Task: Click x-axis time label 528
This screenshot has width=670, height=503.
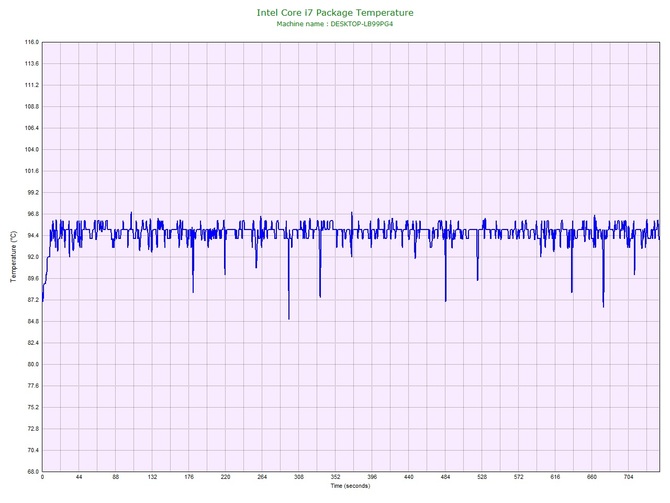Action: click(x=482, y=477)
